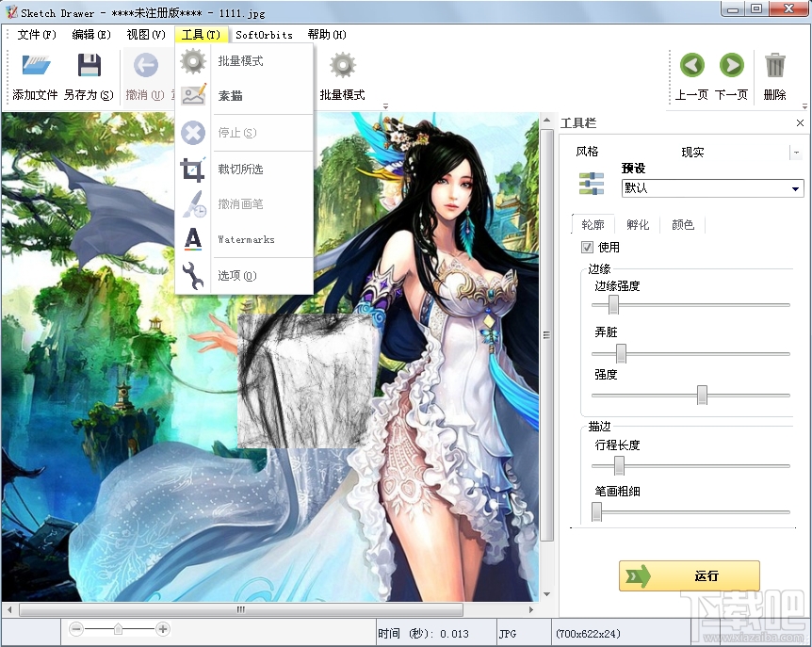Choose 选项(O) from the tools menu
812x647 pixels.
point(244,275)
